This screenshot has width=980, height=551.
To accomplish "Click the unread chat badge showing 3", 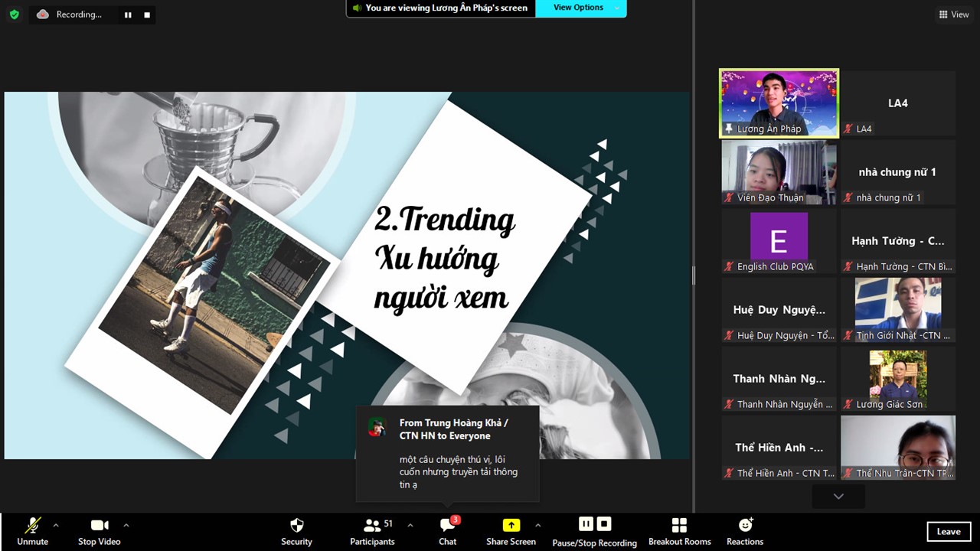I will 456,520.
